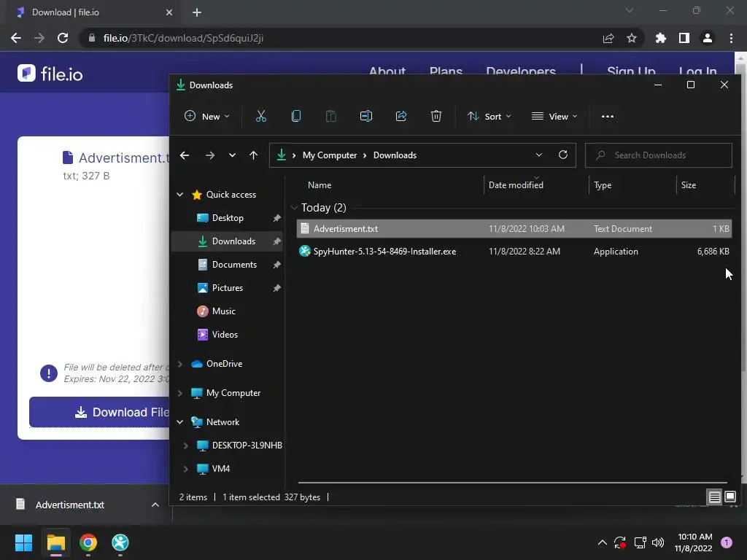Go up one folder level

tap(253, 155)
